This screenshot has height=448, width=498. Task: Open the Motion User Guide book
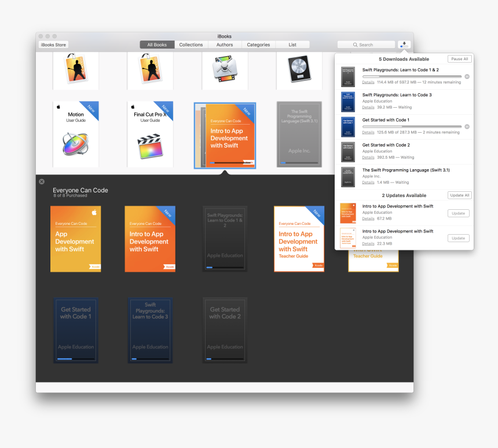tap(76, 134)
